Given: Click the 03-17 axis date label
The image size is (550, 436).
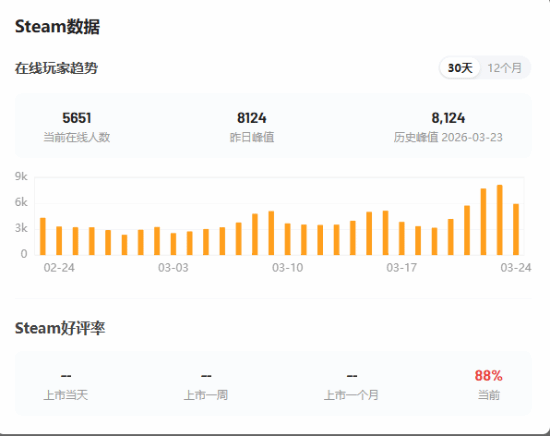Looking at the screenshot, I should coord(402,268).
